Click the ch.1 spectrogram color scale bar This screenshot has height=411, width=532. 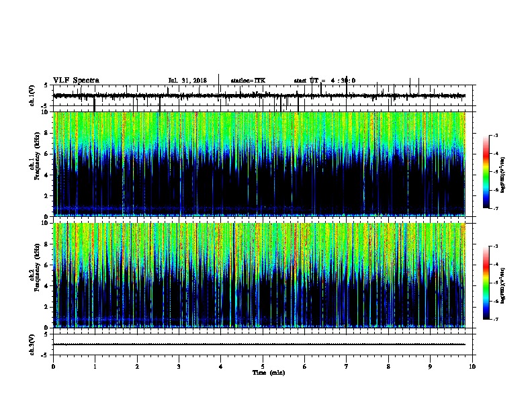pyautogui.click(x=486, y=172)
